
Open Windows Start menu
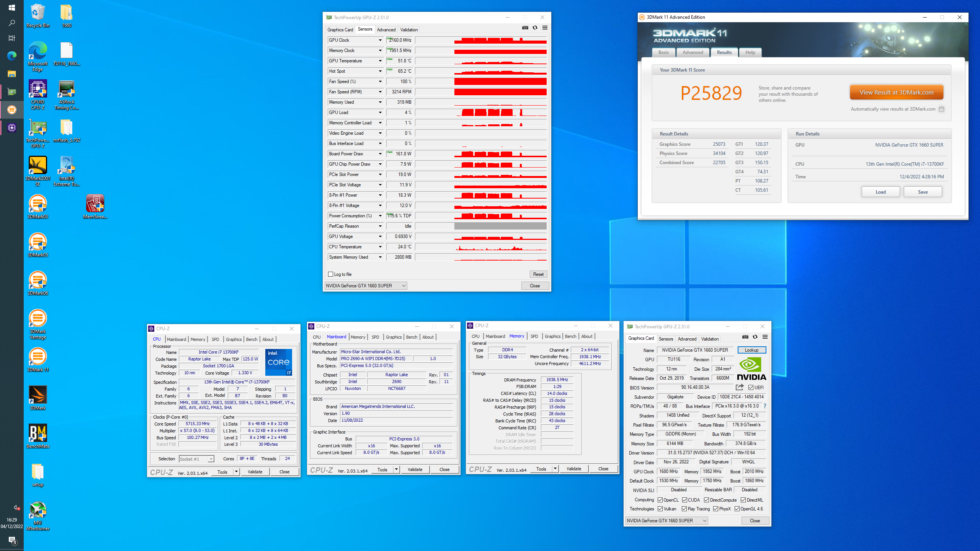(x=12, y=8)
